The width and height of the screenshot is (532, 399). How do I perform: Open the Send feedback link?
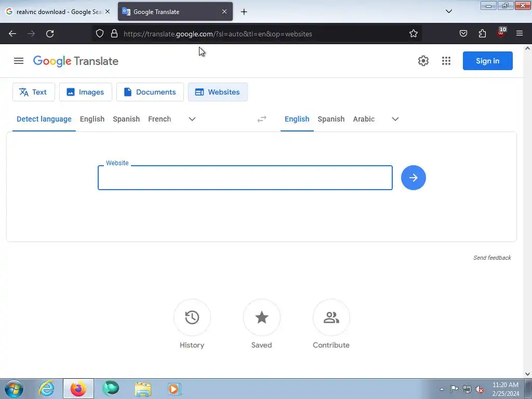492,258
